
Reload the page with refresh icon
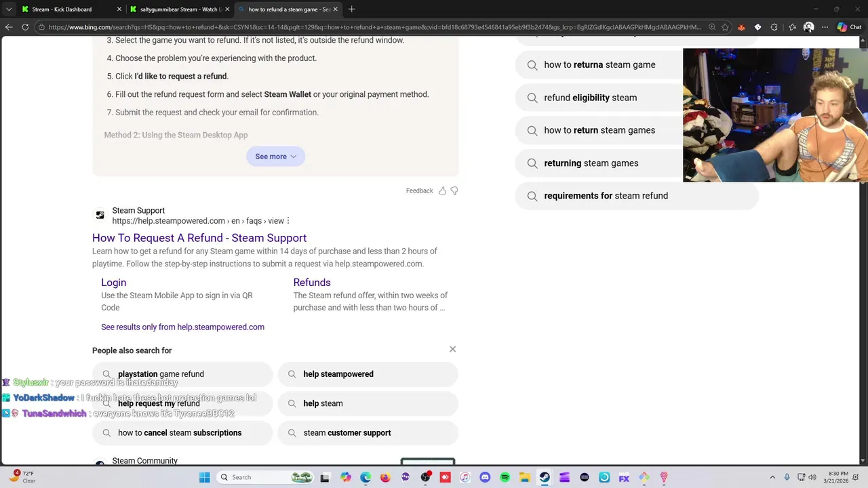25,27
